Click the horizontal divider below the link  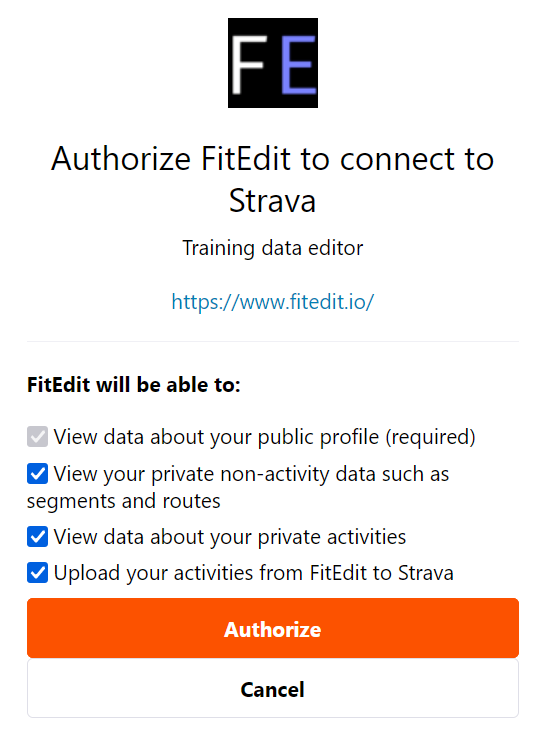coord(273,341)
